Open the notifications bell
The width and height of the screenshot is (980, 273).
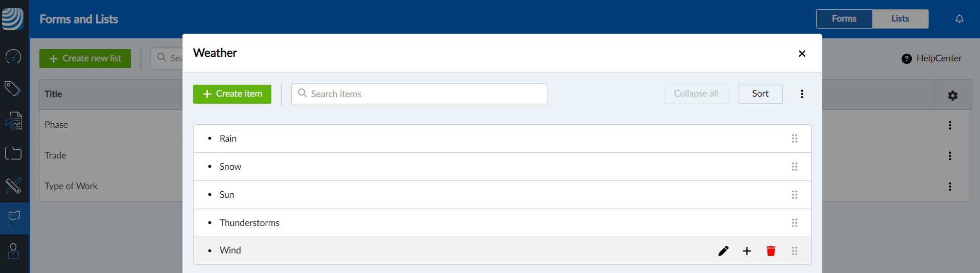click(x=959, y=19)
